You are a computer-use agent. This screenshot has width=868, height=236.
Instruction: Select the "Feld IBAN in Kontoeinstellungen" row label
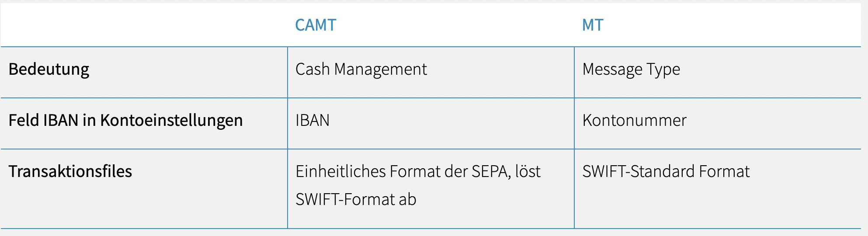(x=125, y=121)
